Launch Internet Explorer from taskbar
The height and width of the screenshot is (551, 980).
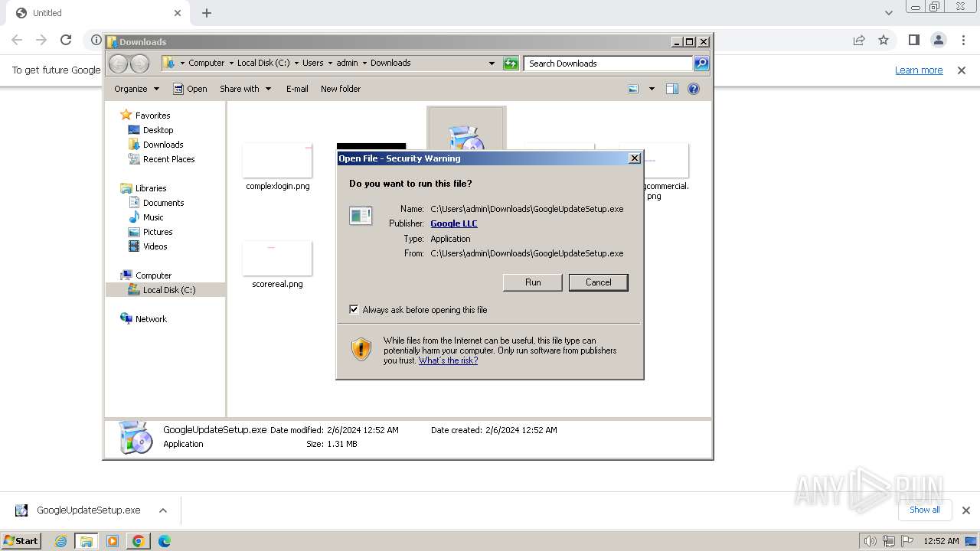tap(61, 541)
